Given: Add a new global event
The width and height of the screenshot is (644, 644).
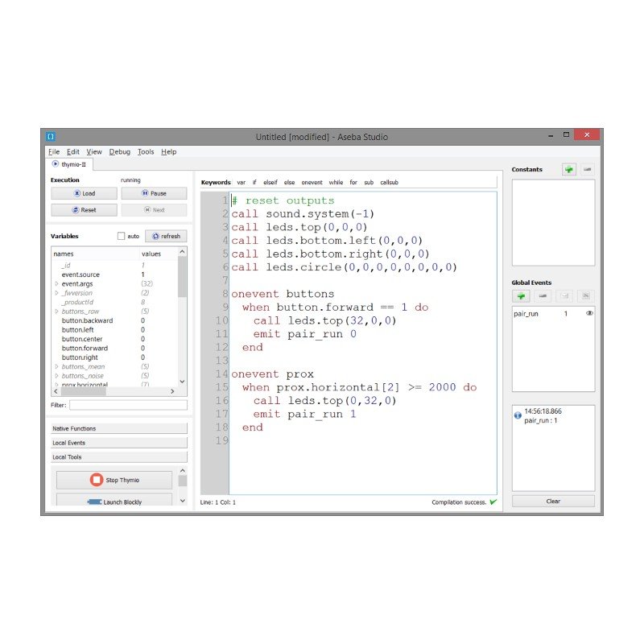Looking at the screenshot, I should [521, 296].
